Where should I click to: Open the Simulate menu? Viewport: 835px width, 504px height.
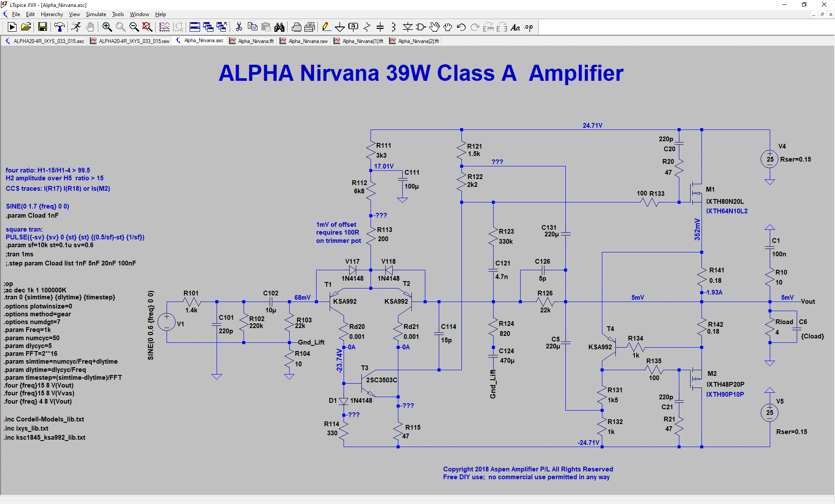(x=96, y=14)
